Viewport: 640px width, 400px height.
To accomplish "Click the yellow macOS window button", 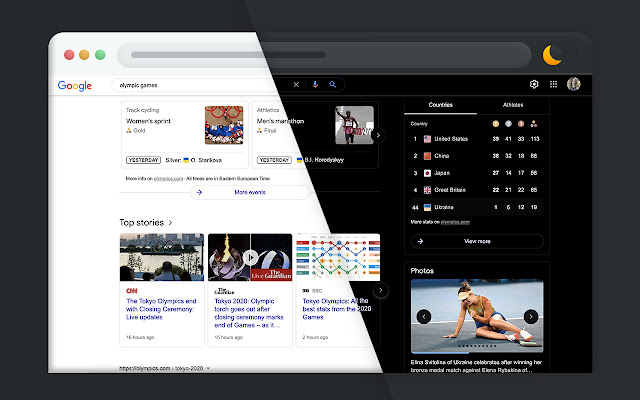I will tap(84, 55).
